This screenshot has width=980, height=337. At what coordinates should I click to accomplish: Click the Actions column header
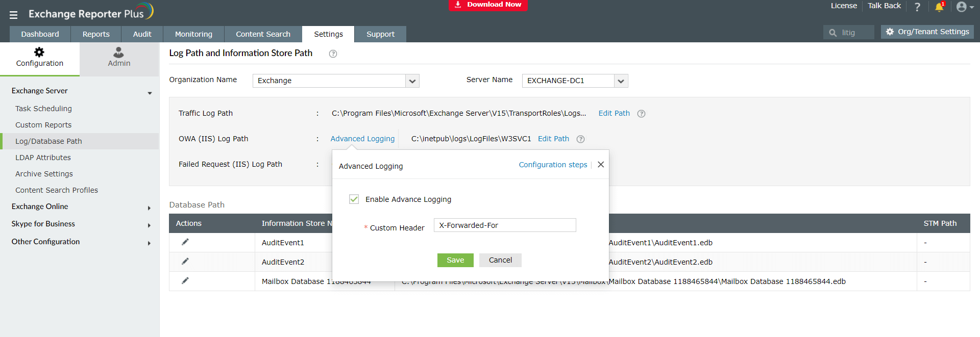189,223
